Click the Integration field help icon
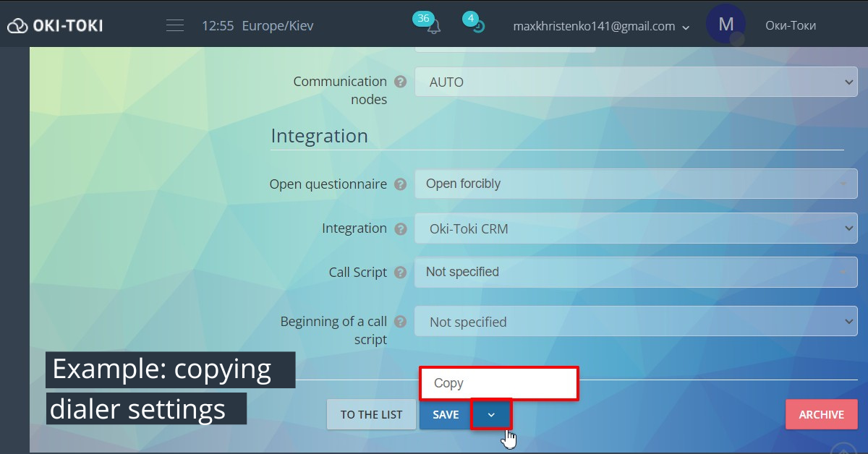Image resolution: width=868 pixels, height=454 pixels. 400,229
